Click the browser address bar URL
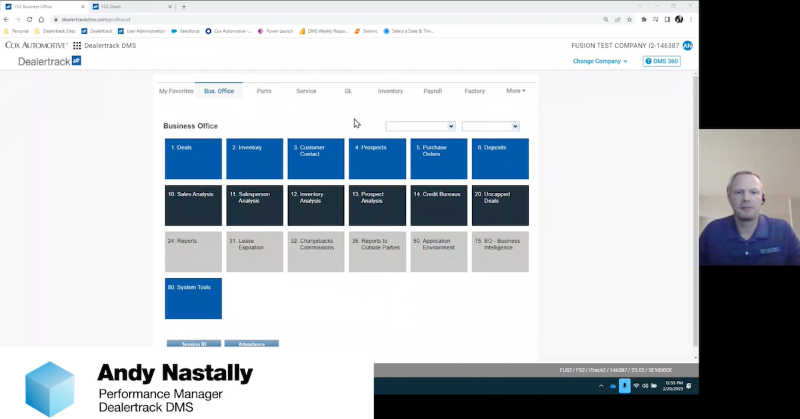The width and height of the screenshot is (800, 419). click(96, 19)
